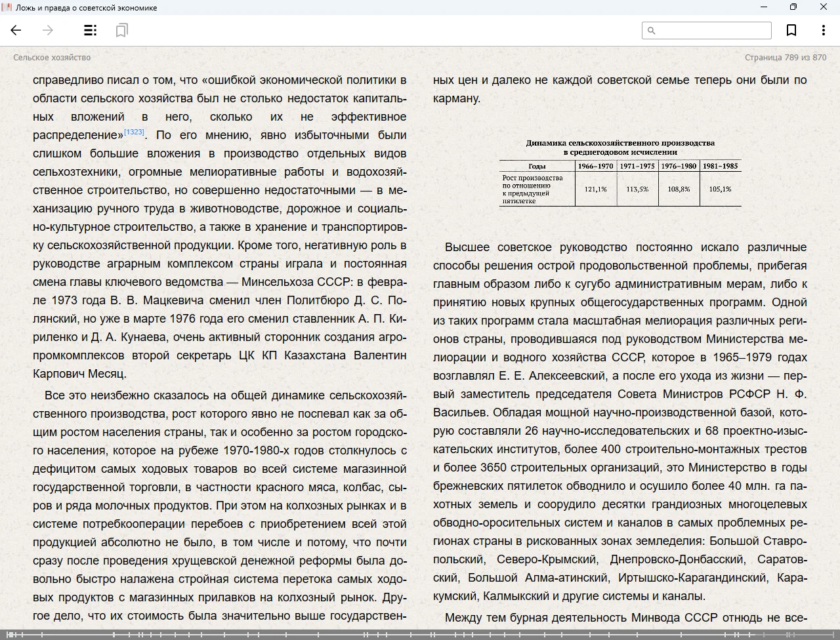This screenshot has height=640, width=840.
Task: Restore down the reader window
Action: click(x=793, y=7)
